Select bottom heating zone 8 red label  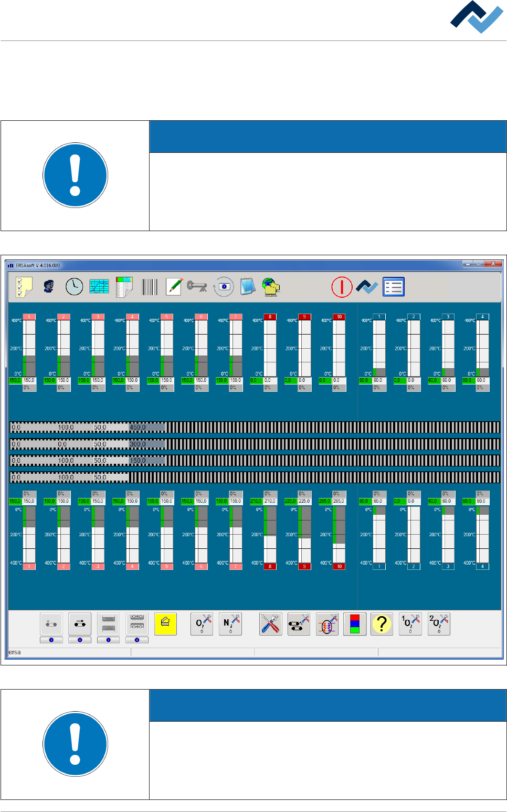tap(270, 566)
